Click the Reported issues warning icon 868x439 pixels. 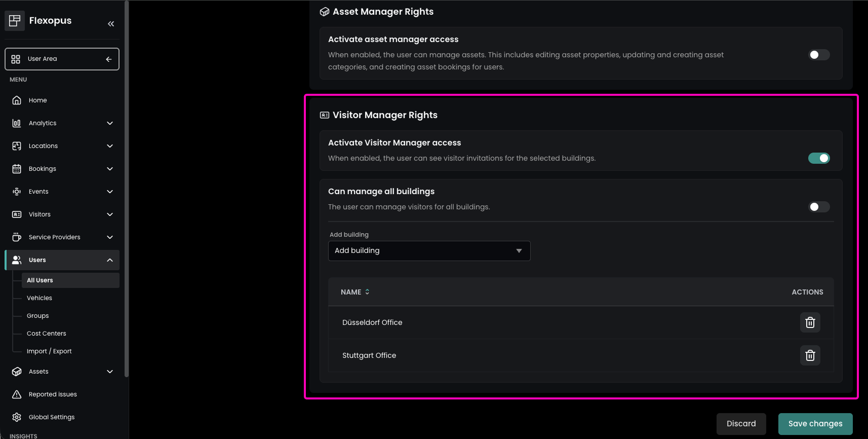pos(17,394)
